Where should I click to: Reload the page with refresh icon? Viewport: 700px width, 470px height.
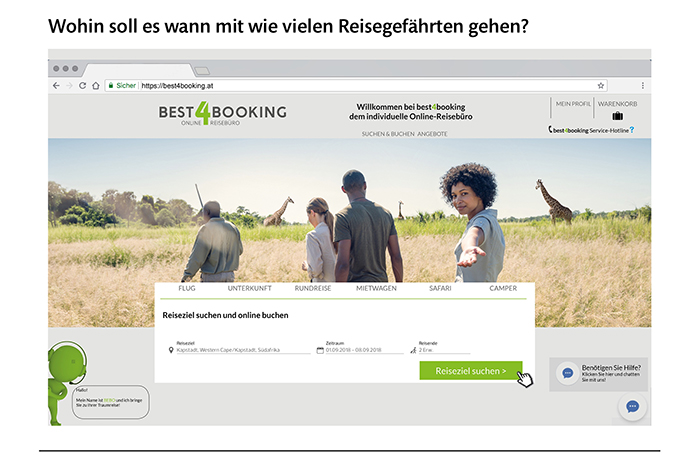[83, 86]
